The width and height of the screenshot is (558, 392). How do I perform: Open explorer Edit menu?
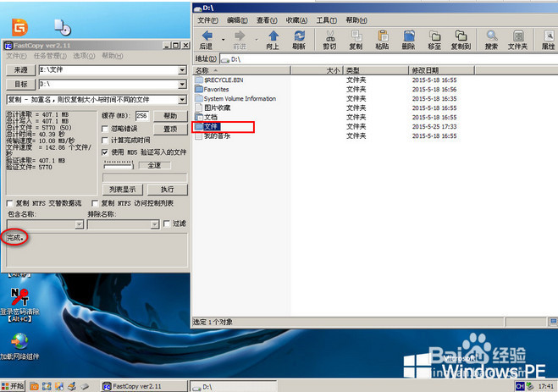(237, 20)
